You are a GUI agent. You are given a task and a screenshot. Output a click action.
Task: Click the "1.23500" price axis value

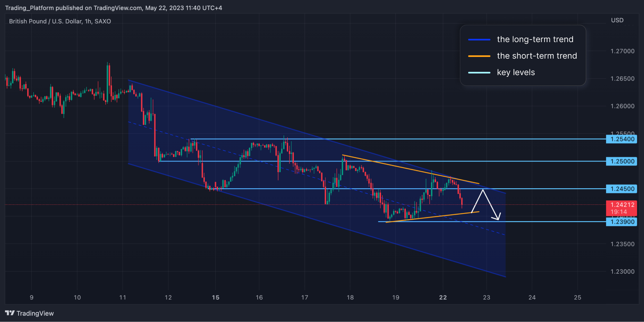(623, 244)
